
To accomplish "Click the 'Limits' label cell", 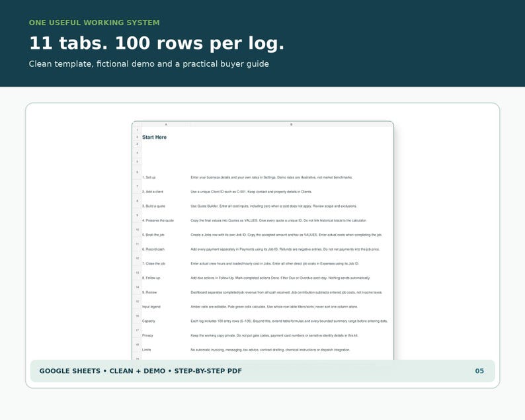I will (147, 350).
